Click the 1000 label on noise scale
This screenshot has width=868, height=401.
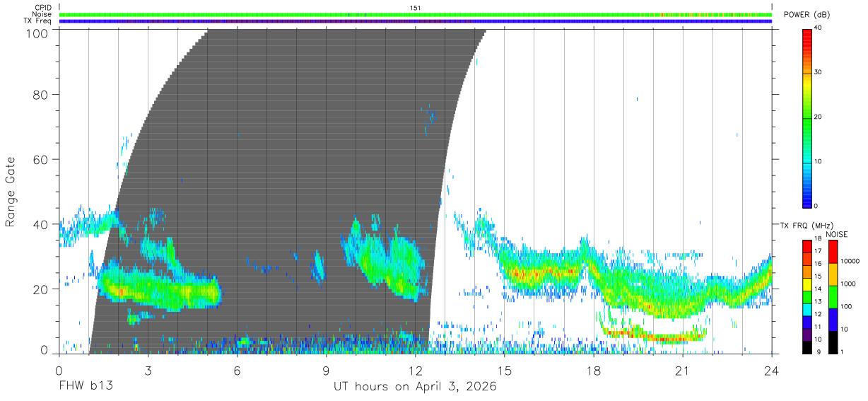point(848,284)
